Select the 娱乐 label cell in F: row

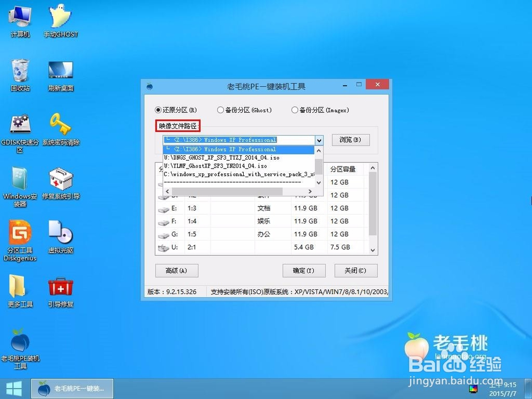pos(264,221)
